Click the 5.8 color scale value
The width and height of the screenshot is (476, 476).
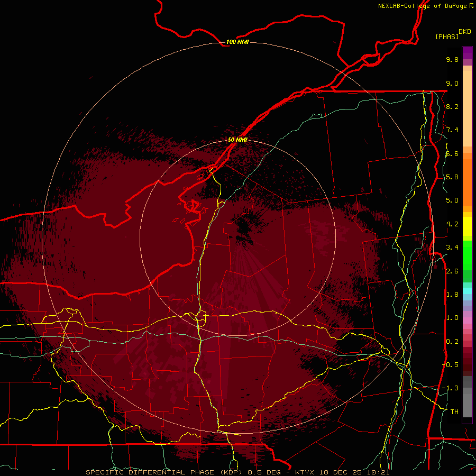click(x=452, y=177)
